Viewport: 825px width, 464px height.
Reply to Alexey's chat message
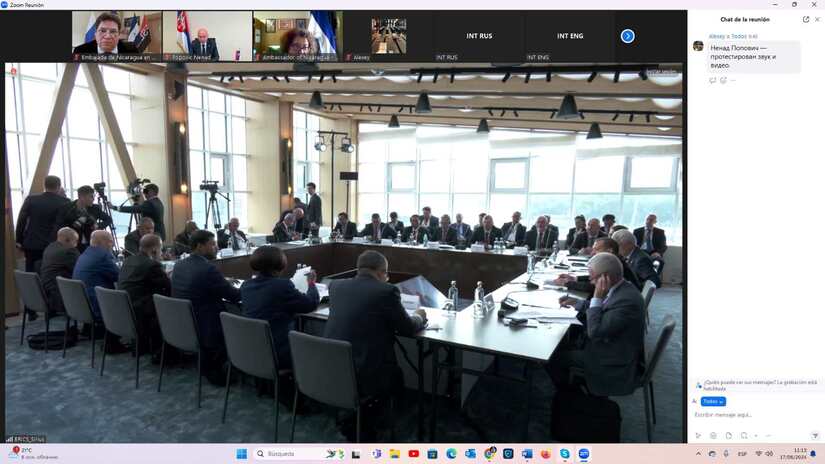713,80
